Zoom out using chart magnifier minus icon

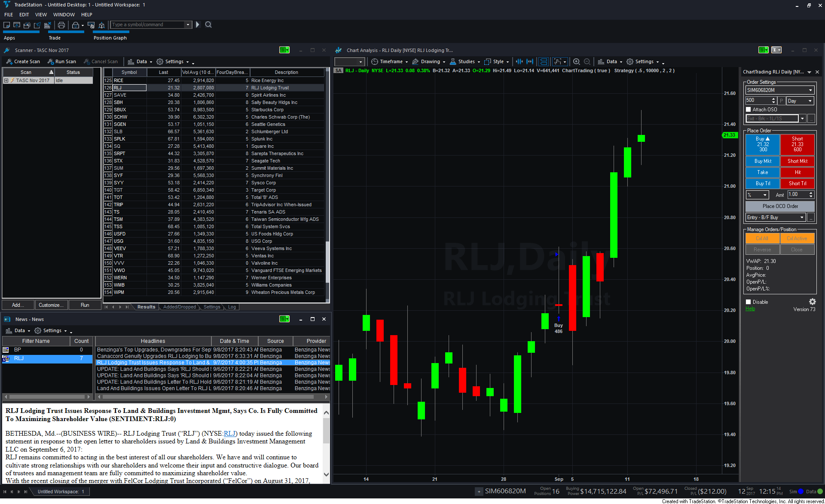(x=587, y=61)
